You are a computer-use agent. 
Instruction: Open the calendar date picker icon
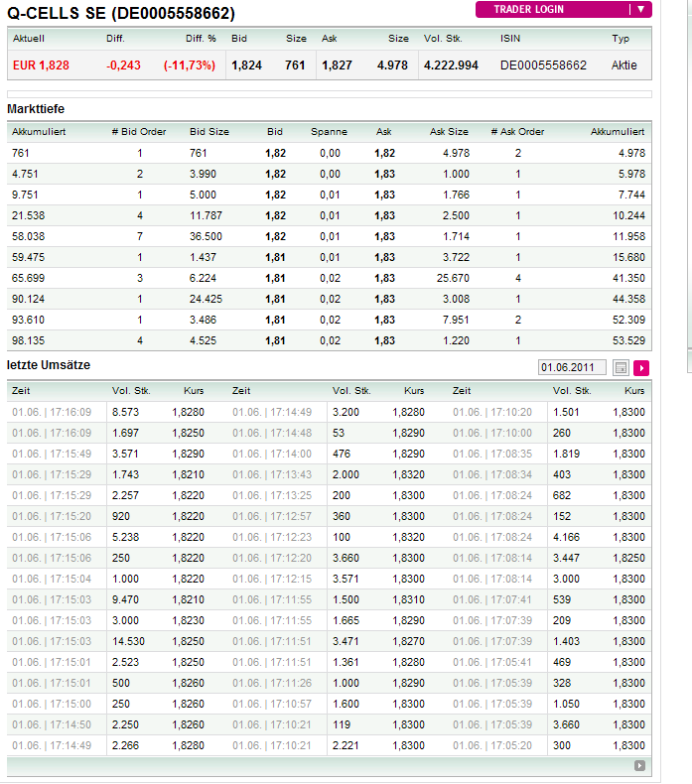coord(621,368)
